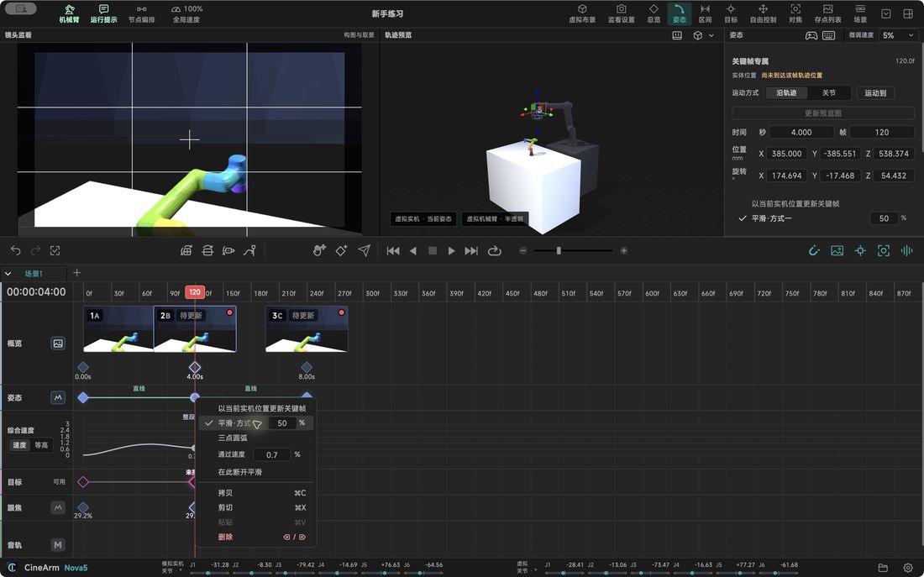This screenshot has width=924, height=577.
Task: Open 节点编排 node arrangement
Action: tap(141, 13)
